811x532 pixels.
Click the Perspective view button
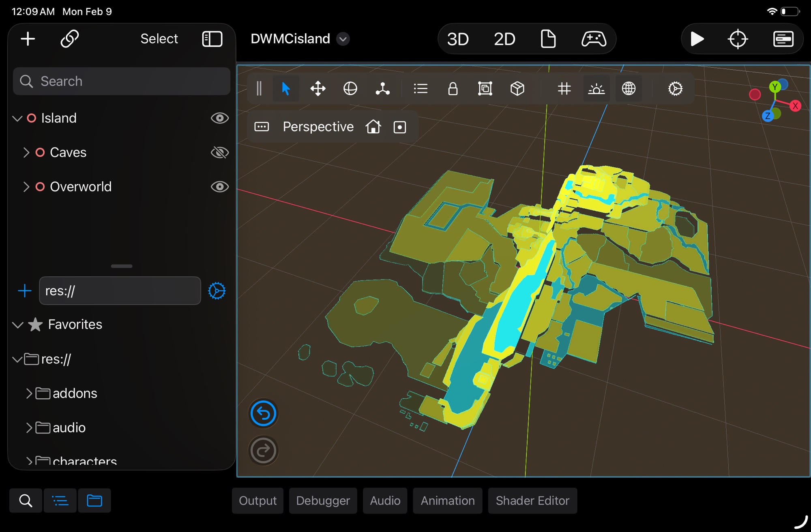318,127
